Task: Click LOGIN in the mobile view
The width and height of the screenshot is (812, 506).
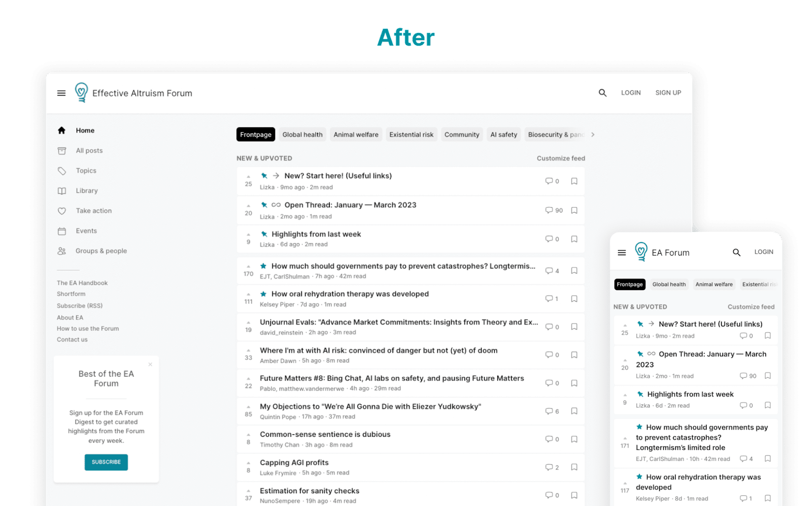Action: coord(764,252)
